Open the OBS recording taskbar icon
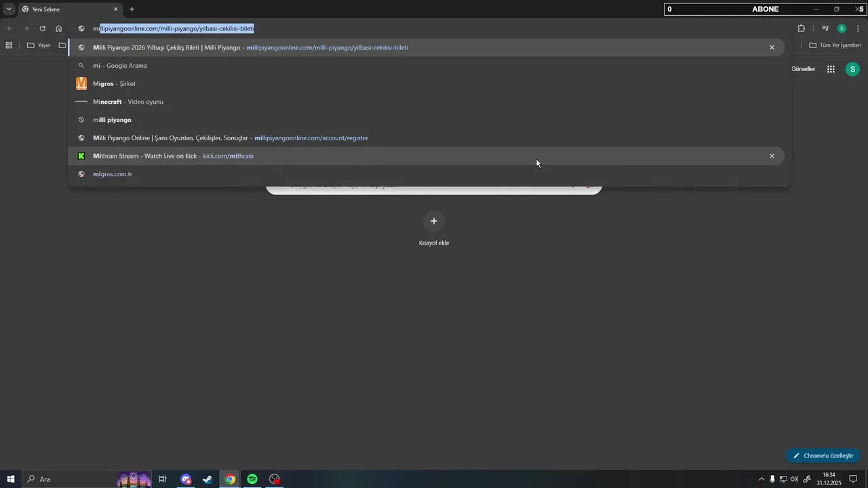The width and height of the screenshot is (868, 488). click(x=275, y=479)
